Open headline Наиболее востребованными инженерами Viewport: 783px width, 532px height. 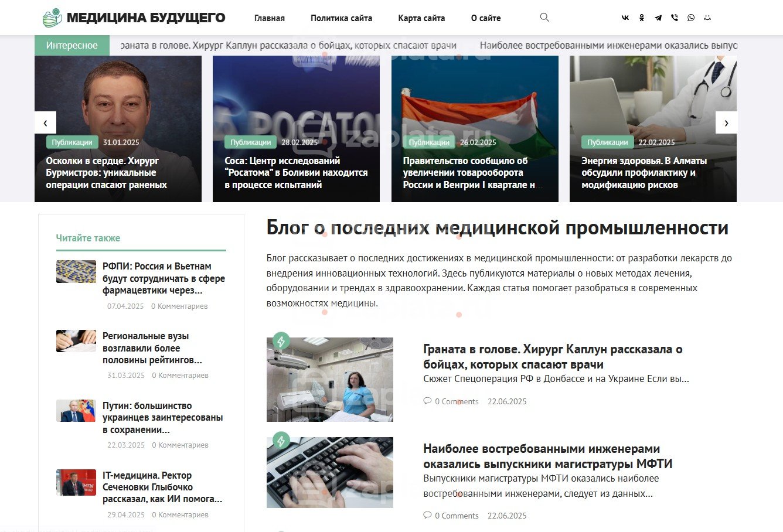pos(547,456)
